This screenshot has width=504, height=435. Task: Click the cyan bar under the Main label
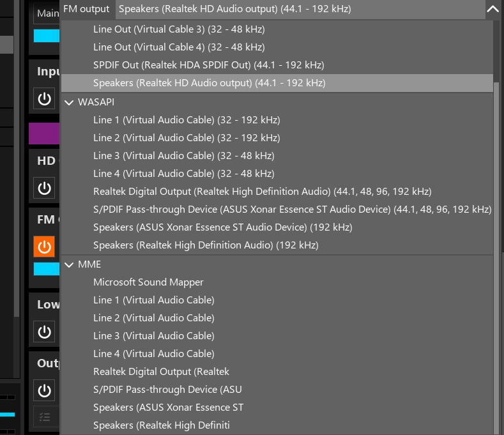(47, 36)
